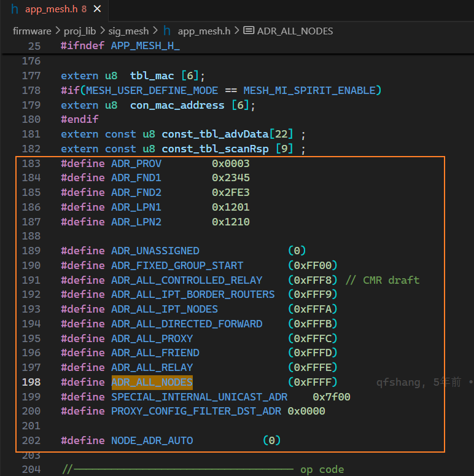The height and width of the screenshot is (476, 474).
Task: Click the 0x2345 value
Action: pyautogui.click(x=231, y=178)
